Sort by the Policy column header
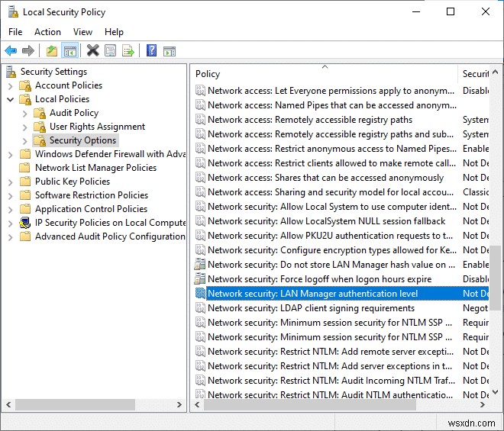504x431 pixels. 325,74
